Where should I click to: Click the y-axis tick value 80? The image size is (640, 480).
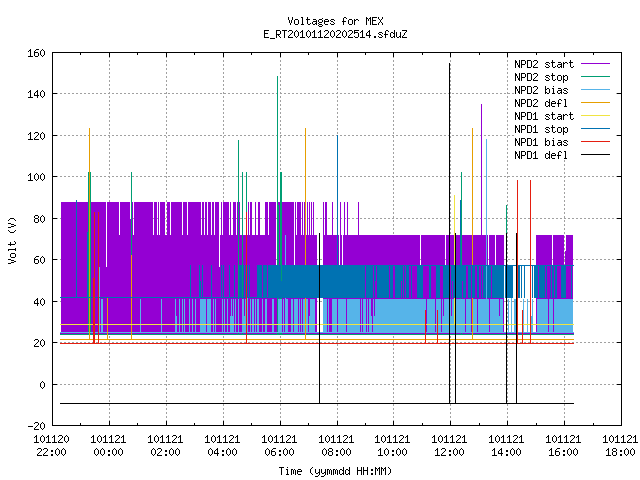40,219
